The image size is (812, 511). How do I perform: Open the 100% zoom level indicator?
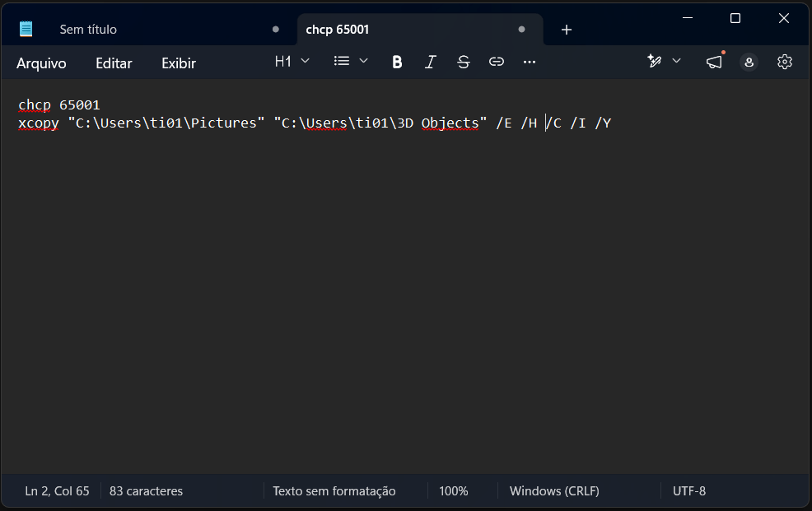click(x=454, y=490)
